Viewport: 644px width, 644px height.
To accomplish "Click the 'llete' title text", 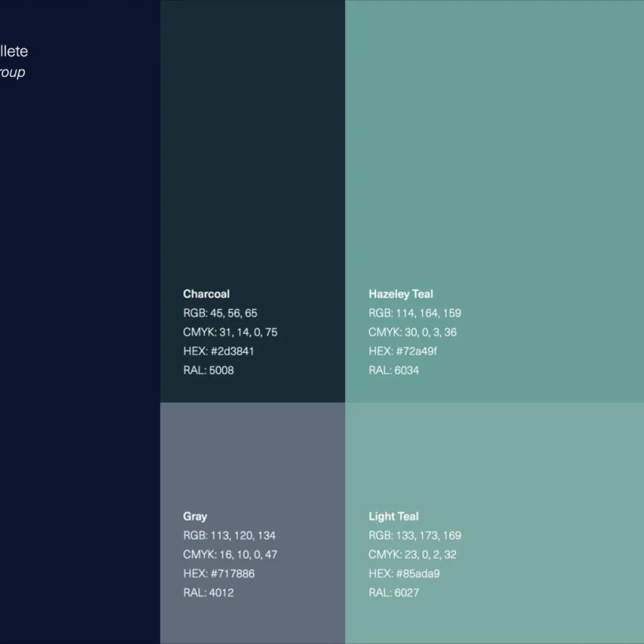I will [13, 51].
